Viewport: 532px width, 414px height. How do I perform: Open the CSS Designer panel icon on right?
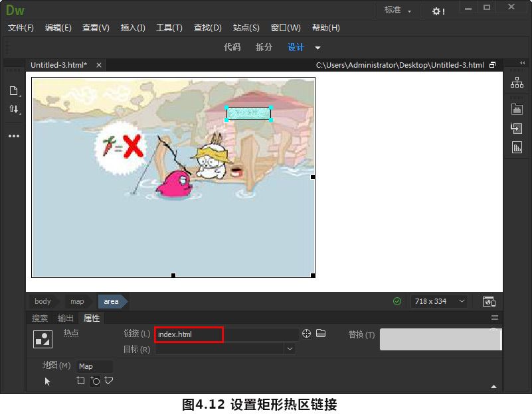point(517,147)
